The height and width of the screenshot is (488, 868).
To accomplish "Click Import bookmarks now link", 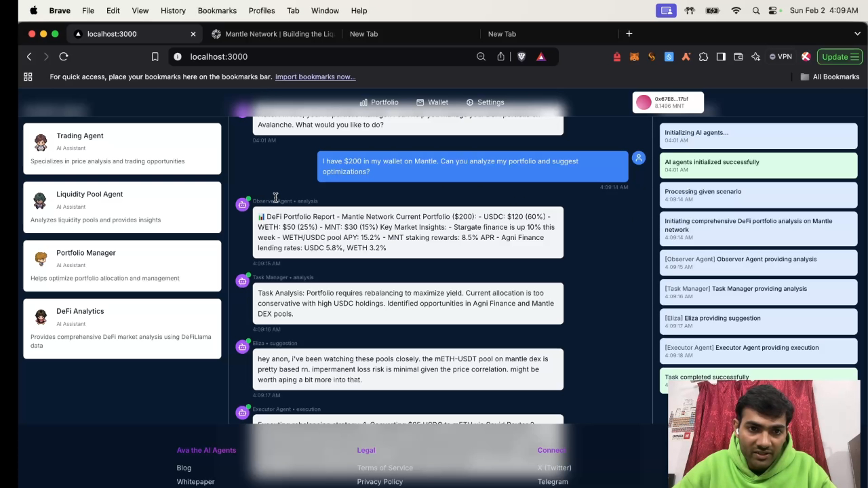I will 315,77.
